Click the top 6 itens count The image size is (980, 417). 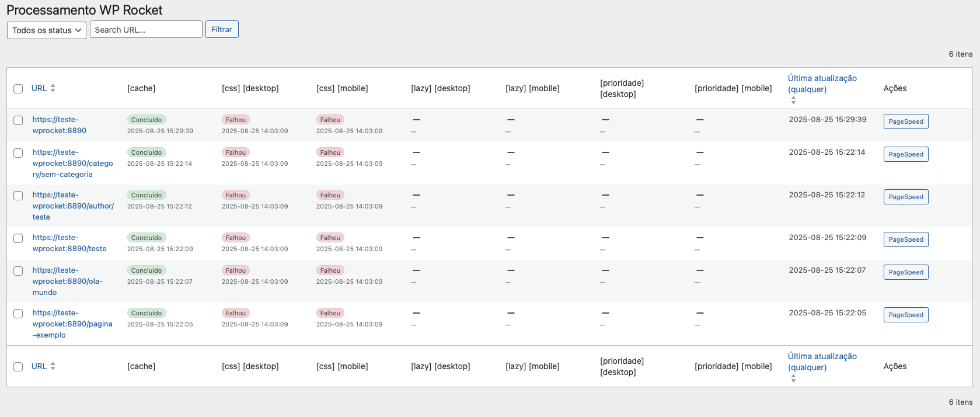[961, 54]
